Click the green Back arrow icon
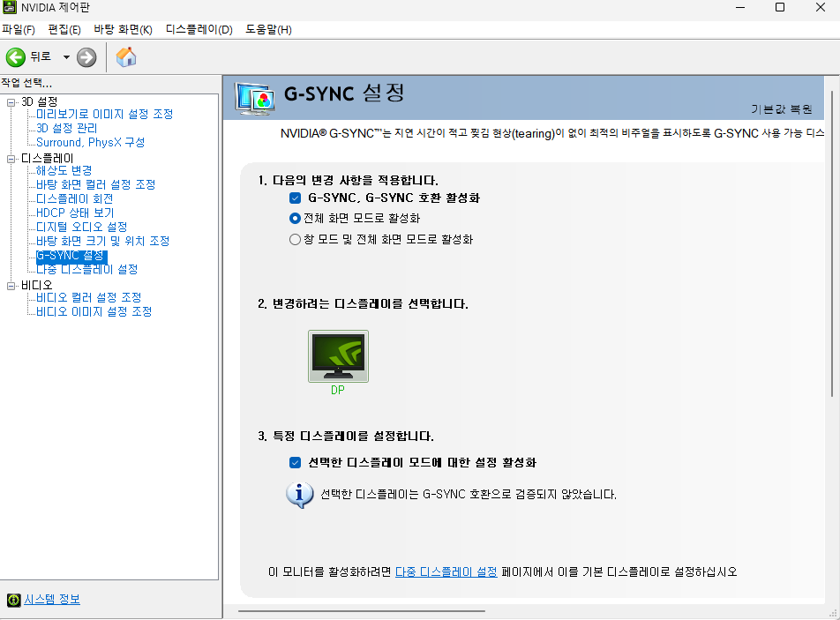 [16, 57]
